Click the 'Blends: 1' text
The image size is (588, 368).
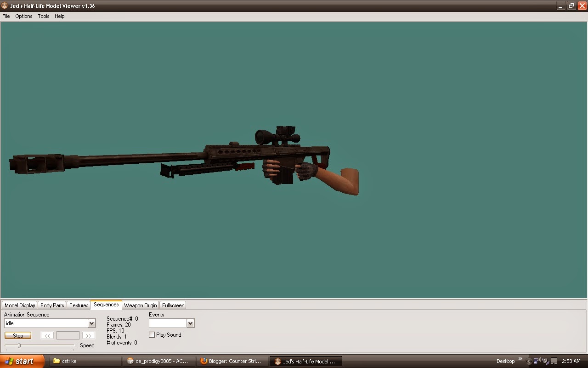click(117, 337)
